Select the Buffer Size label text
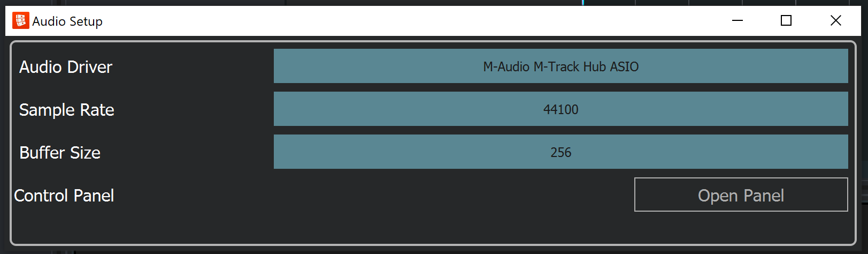This screenshot has width=868, height=254. (x=60, y=153)
